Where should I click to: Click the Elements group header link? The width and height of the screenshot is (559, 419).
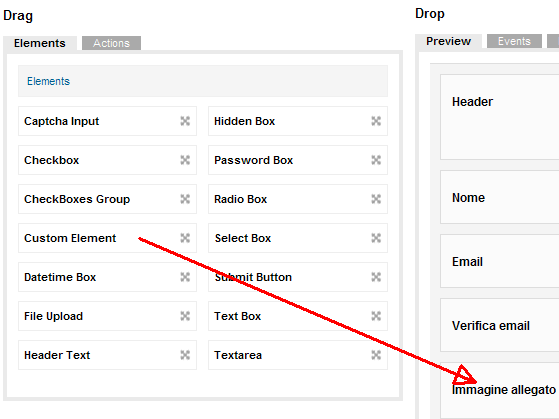tap(48, 81)
